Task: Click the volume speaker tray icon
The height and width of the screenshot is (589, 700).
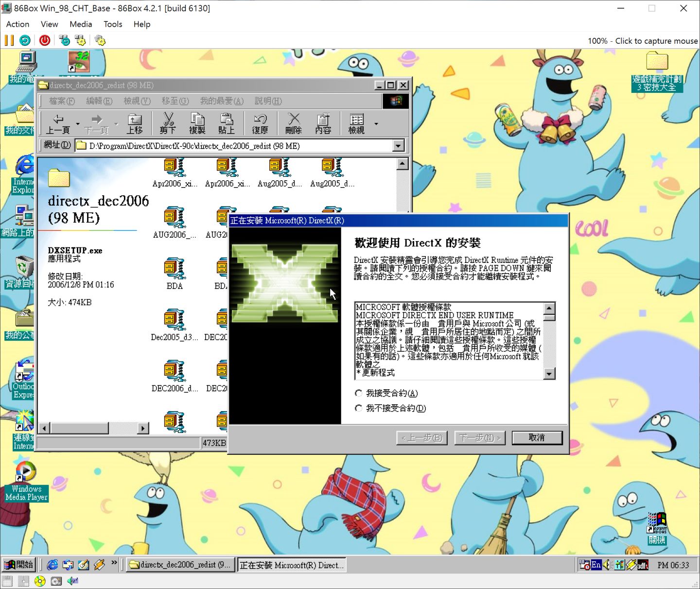Action: pyautogui.click(x=607, y=565)
